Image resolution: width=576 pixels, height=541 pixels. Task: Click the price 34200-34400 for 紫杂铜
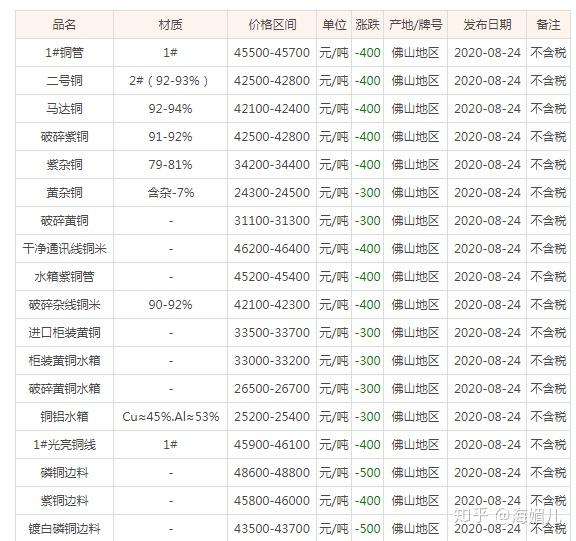(x=272, y=165)
